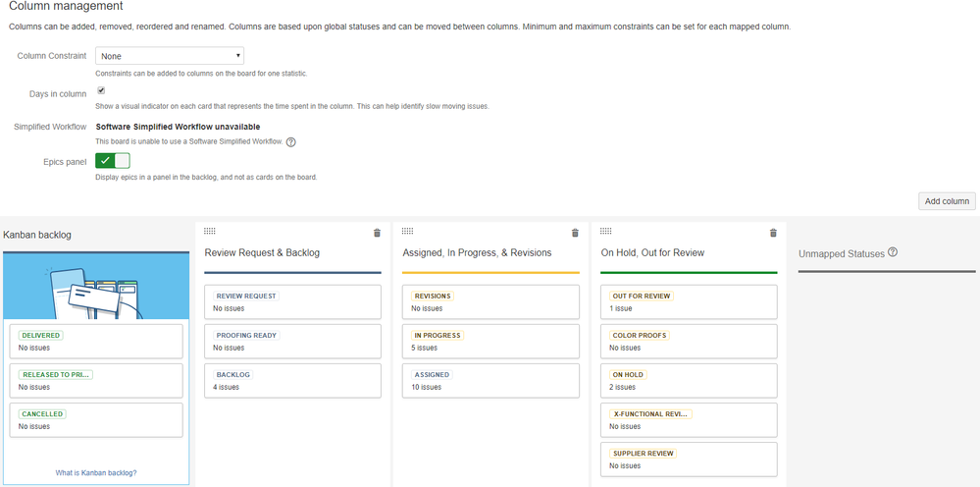The width and height of the screenshot is (980, 487).
Task: Toggle the Days in column checkbox
Action: pos(101,91)
